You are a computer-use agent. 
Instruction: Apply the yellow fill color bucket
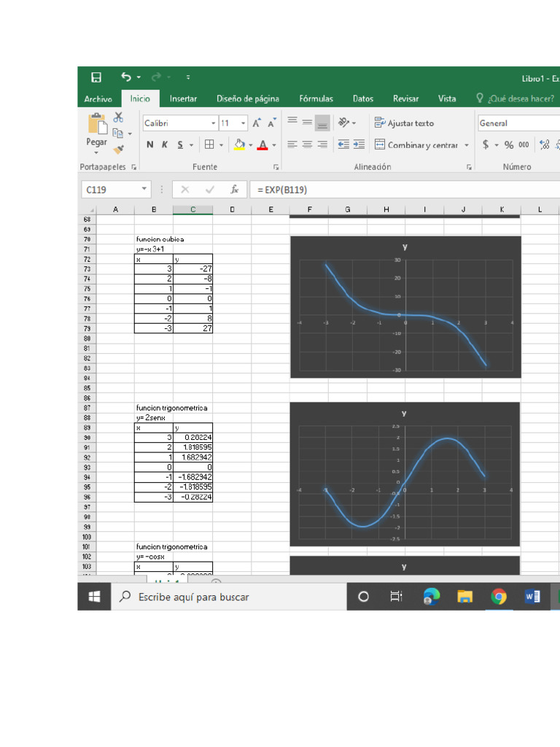[x=239, y=144]
